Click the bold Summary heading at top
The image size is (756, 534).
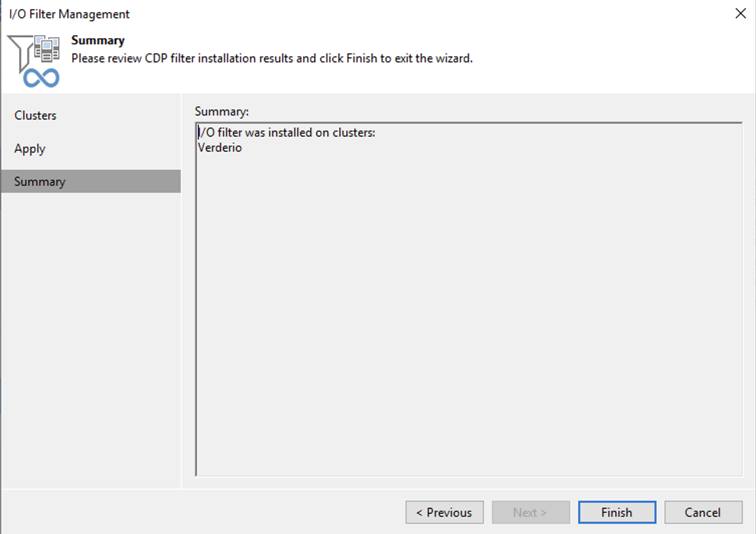[x=98, y=40]
